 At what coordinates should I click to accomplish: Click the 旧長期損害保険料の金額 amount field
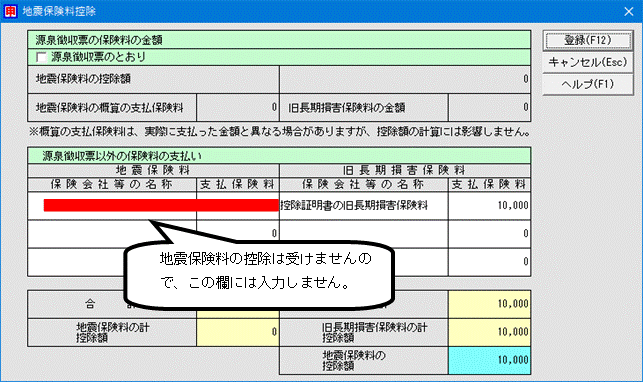pyautogui.click(x=489, y=107)
